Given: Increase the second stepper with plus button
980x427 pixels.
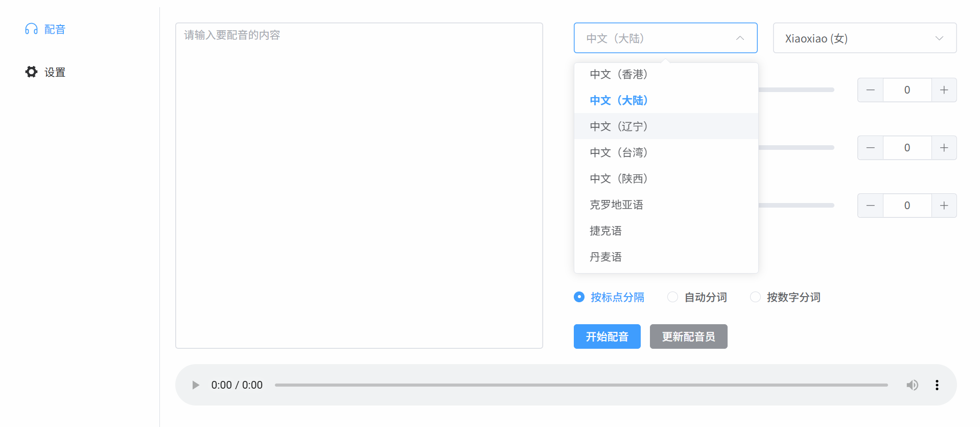Looking at the screenshot, I should pos(944,148).
